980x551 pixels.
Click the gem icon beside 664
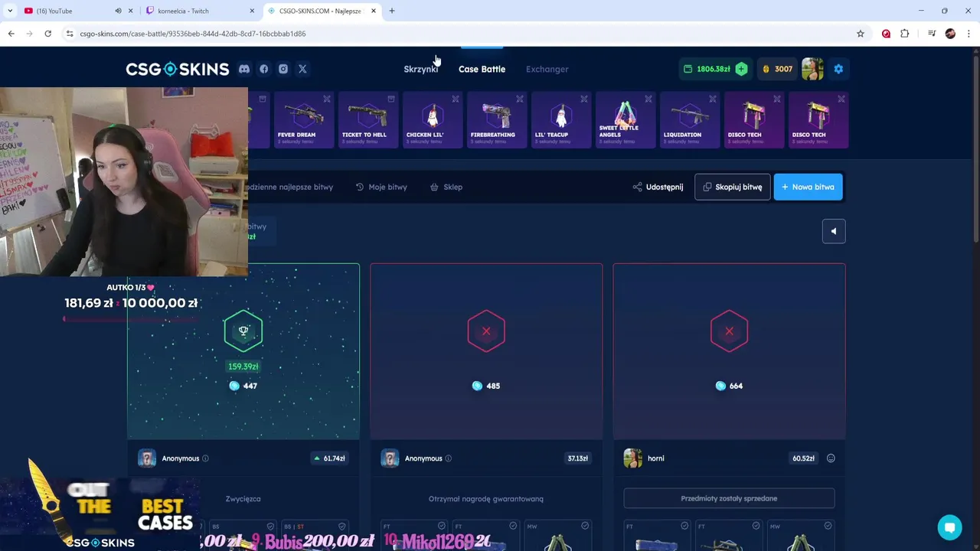(x=720, y=386)
